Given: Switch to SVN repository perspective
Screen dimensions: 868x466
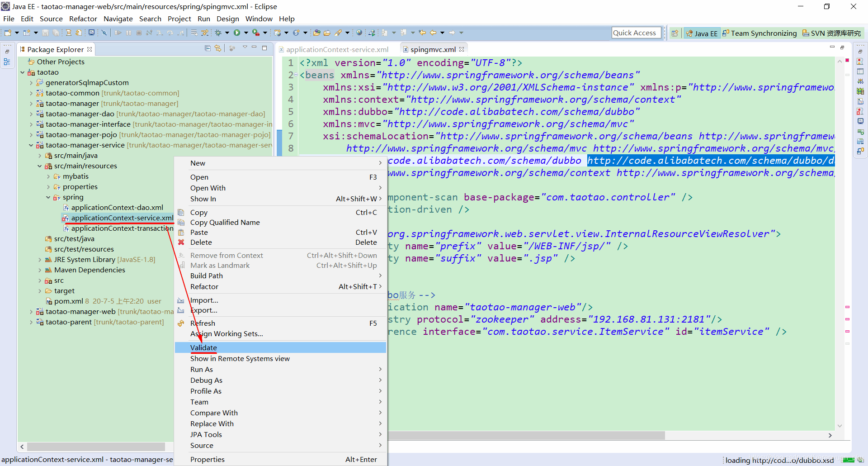Looking at the screenshot, I should click(831, 33).
